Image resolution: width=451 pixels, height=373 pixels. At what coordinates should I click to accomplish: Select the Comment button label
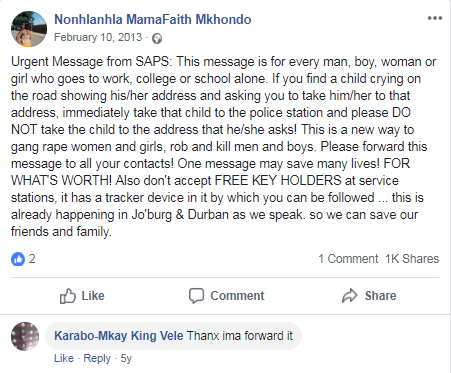(x=237, y=296)
